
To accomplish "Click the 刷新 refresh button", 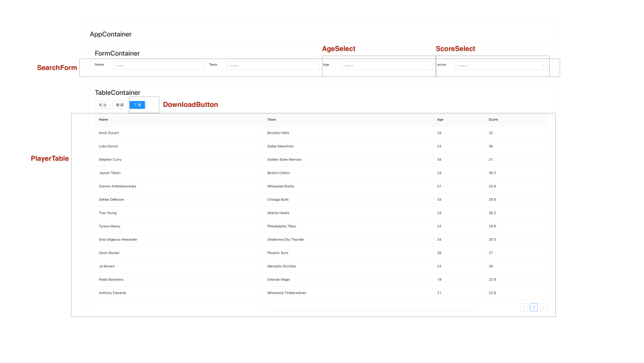I will click(x=120, y=105).
